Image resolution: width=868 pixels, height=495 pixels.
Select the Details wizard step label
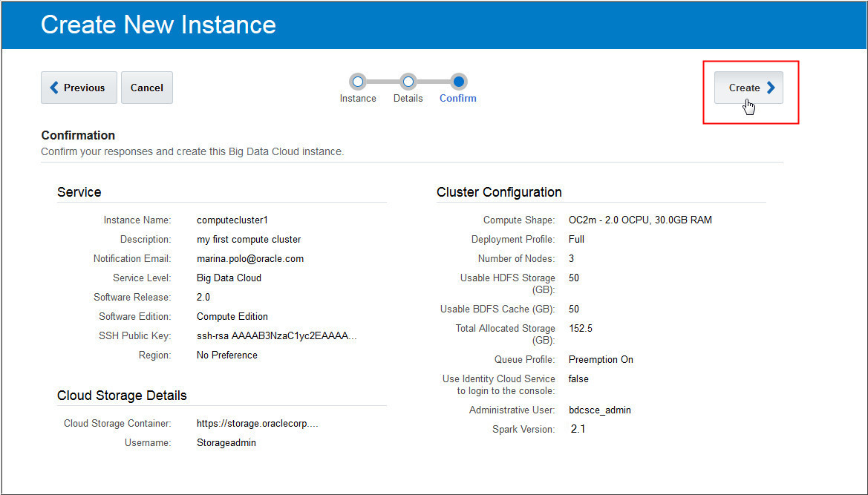[408, 98]
